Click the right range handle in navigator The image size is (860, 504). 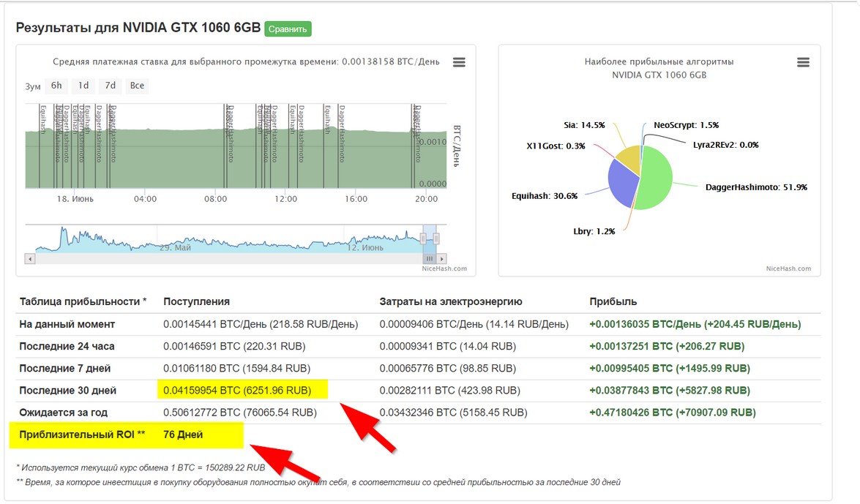pos(437,238)
